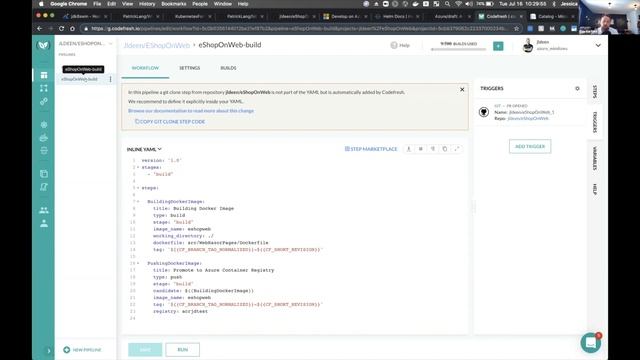
Task: Click the third icon in the YAML toolbar
Action: (433, 149)
